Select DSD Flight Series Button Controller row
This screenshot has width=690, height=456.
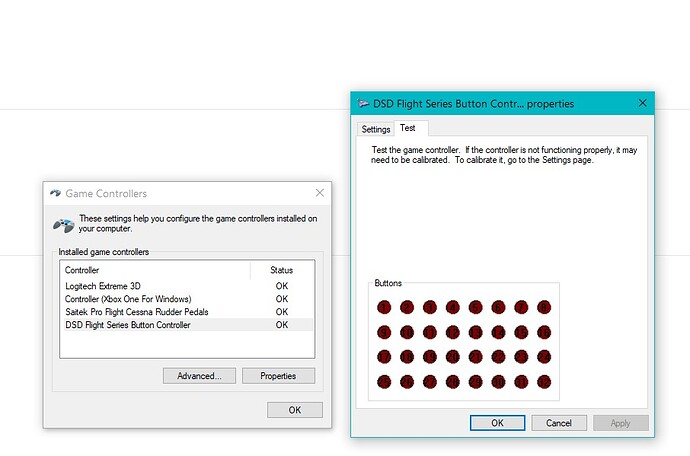click(127, 325)
